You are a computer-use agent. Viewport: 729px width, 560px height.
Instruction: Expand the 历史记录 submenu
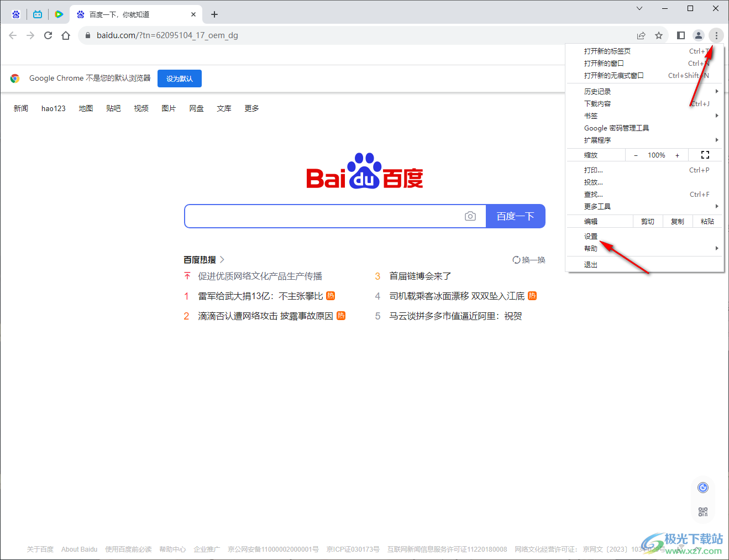click(645, 91)
